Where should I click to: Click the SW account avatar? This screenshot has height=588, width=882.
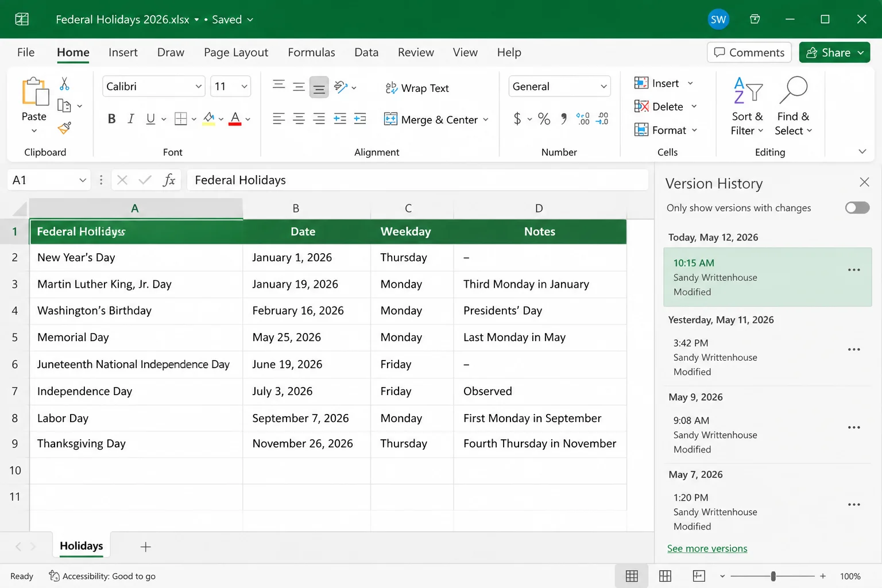click(718, 20)
